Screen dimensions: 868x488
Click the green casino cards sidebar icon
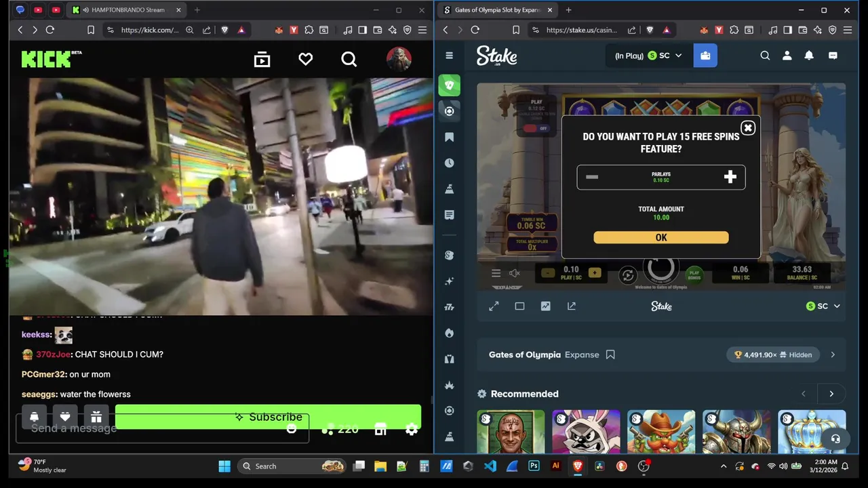click(x=449, y=85)
